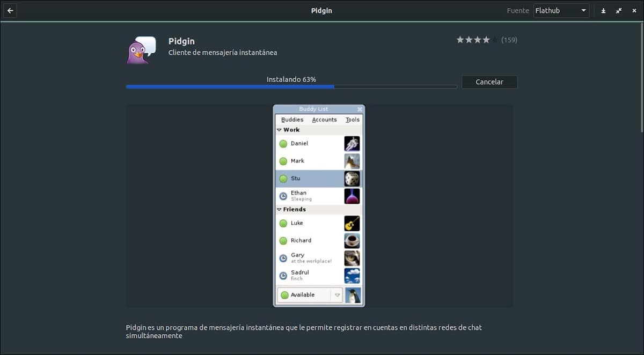644x355 pixels.
Task: Click the 'Cliente de mensajería instantánea' subtitle
Action: [x=223, y=53]
